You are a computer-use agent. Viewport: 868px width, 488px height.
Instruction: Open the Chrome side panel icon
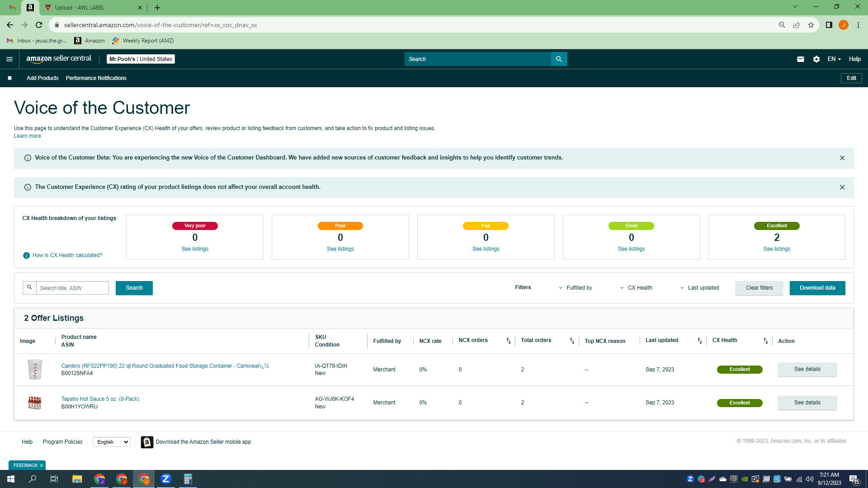829,25
